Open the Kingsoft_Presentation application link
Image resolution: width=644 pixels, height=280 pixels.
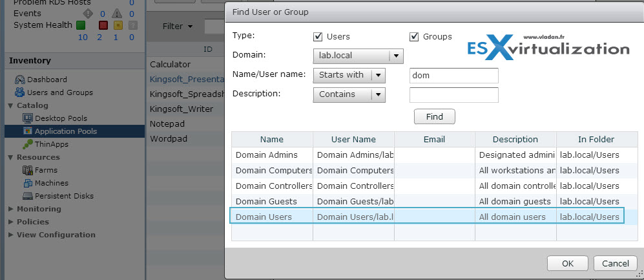(187, 79)
